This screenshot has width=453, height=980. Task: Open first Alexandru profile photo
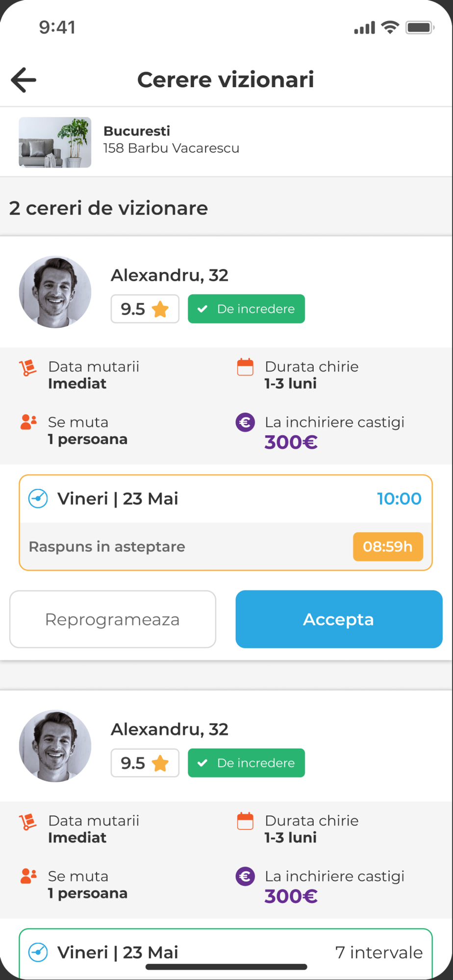[x=55, y=292]
